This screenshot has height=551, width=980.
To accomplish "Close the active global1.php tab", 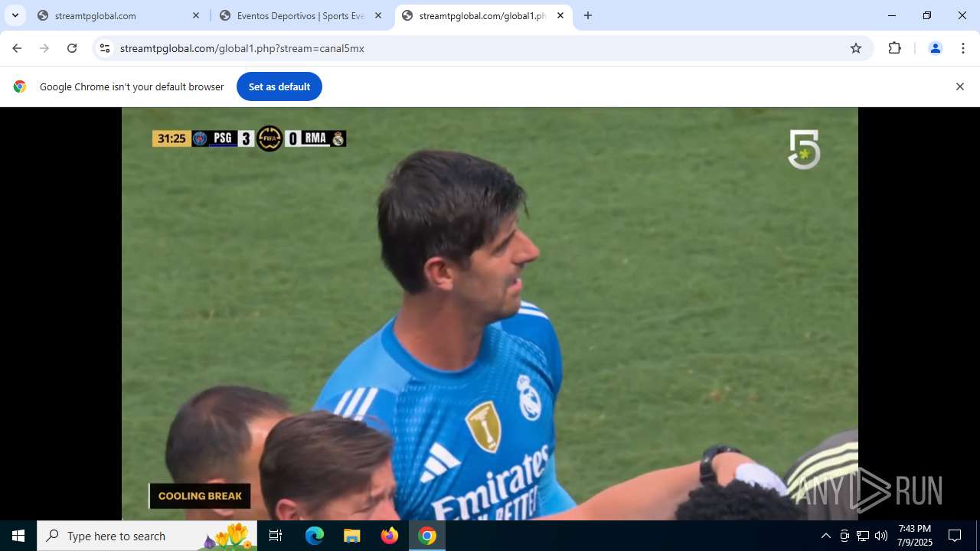I will pos(560,15).
